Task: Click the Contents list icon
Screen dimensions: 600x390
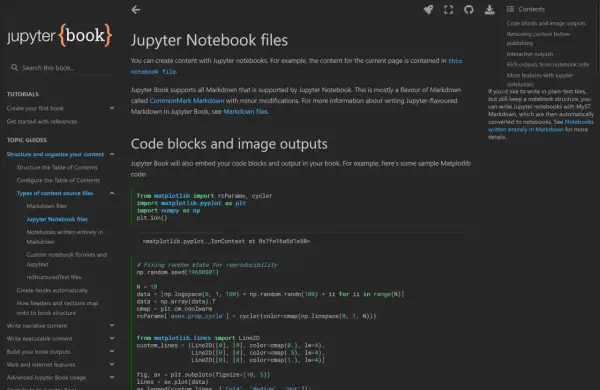Action: pos(510,9)
